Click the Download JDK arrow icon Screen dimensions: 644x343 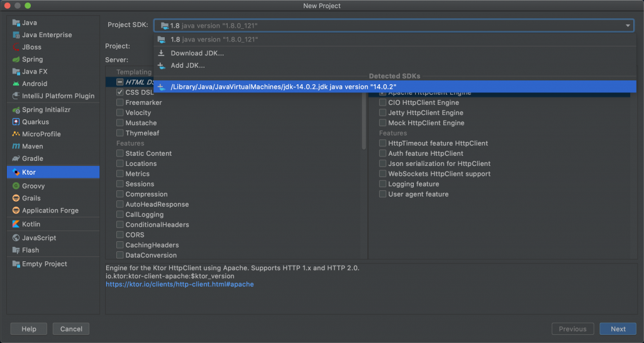pyautogui.click(x=162, y=53)
